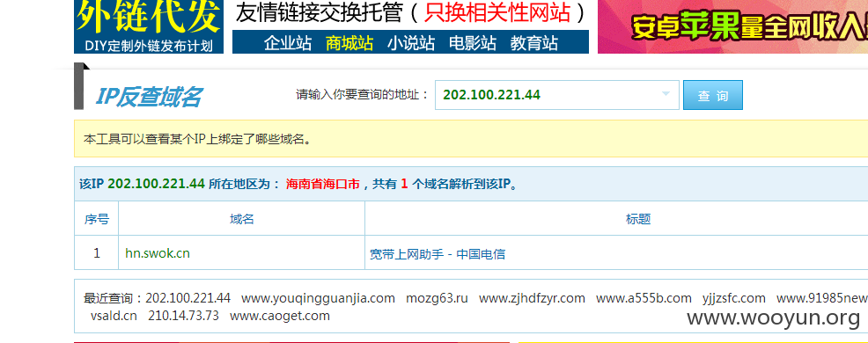Click recent query yjjzsfc.com

734,298
